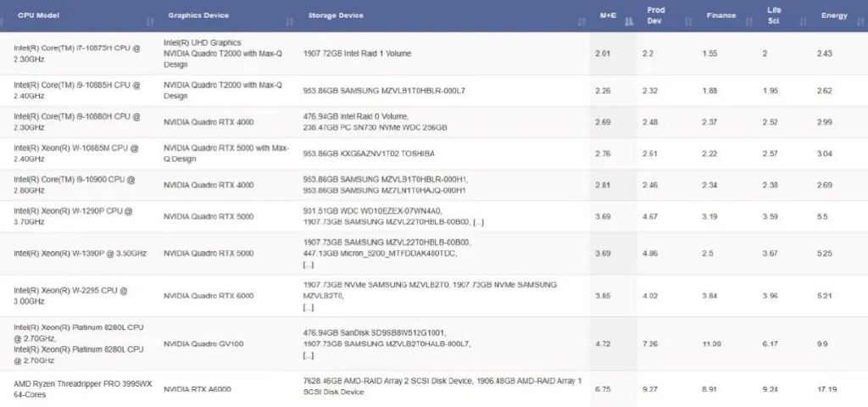Click Prod Dev score 9.27
The image size is (868, 407).
650,389
